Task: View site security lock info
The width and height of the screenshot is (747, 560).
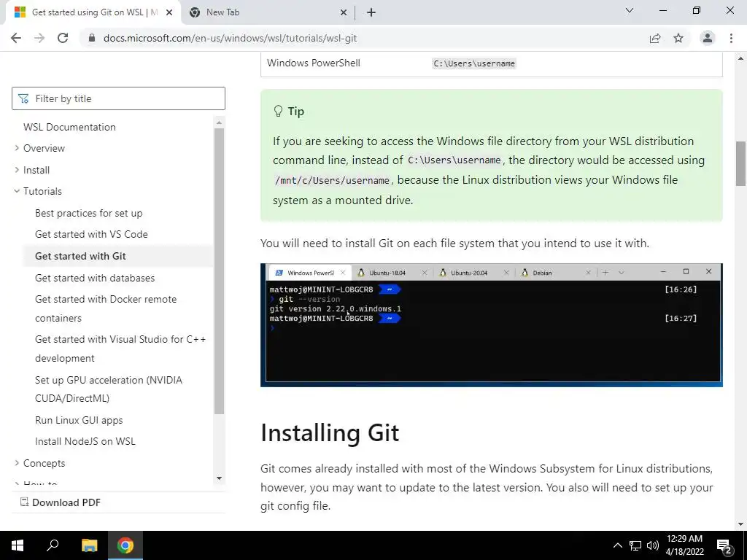Action: [x=92, y=38]
